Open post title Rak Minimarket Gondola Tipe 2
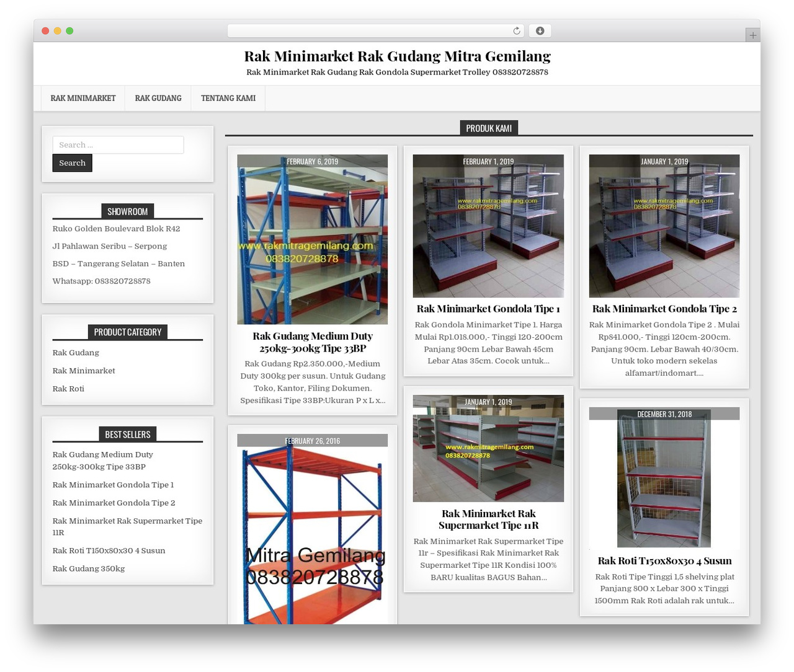This screenshot has height=672, width=794. click(664, 309)
